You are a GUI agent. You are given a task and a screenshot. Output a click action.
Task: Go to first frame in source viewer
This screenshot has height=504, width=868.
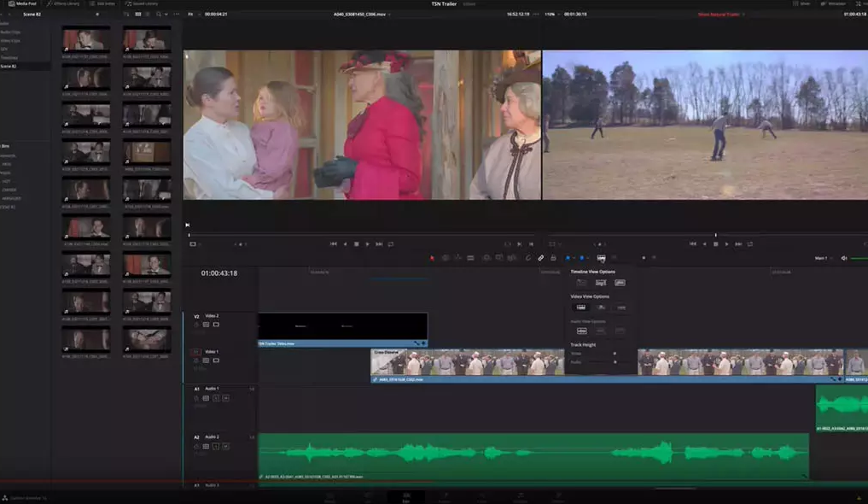pos(333,243)
